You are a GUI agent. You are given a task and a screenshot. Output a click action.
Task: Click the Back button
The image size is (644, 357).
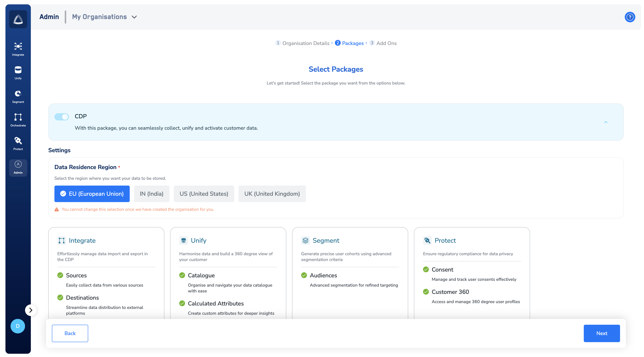click(x=70, y=333)
